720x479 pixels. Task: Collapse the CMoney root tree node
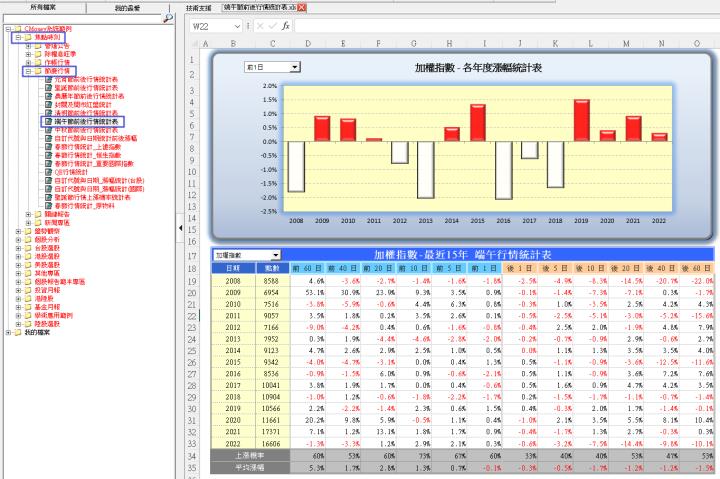(x=8, y=29)
